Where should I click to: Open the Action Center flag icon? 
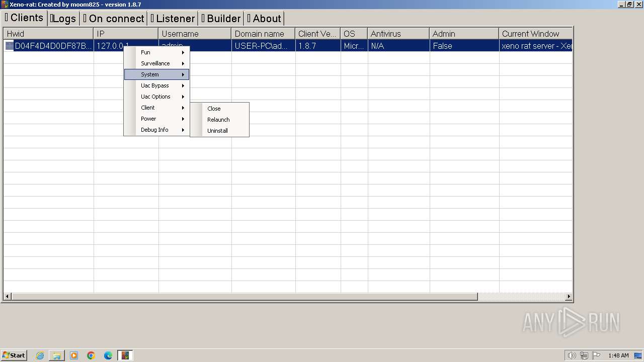[596, 355]
